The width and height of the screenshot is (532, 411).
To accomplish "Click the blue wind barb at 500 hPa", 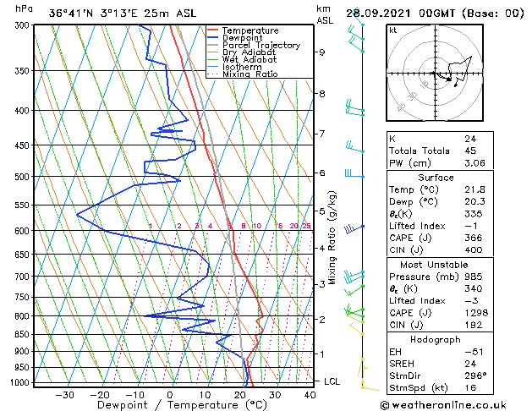I will coord(354,173).
